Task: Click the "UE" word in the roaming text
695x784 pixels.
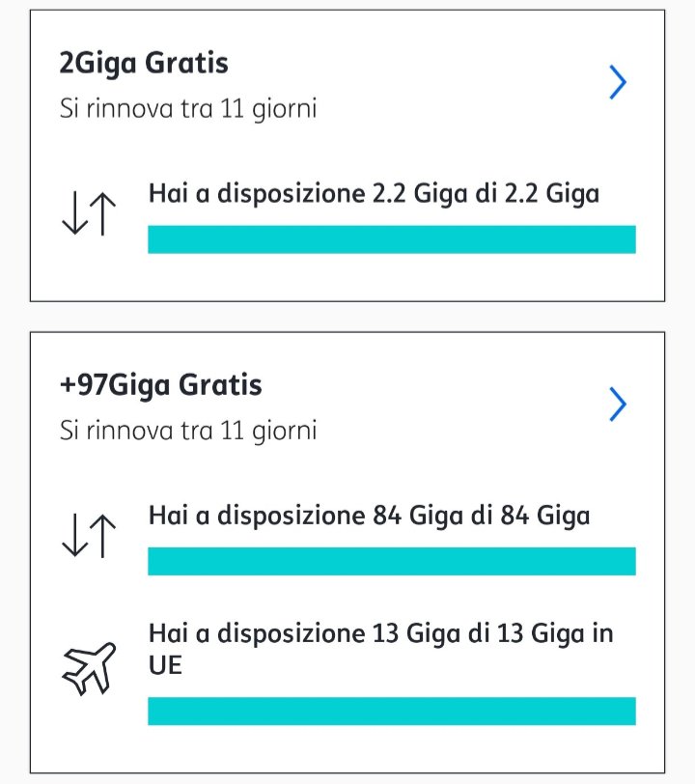Action: pos(165,666)
